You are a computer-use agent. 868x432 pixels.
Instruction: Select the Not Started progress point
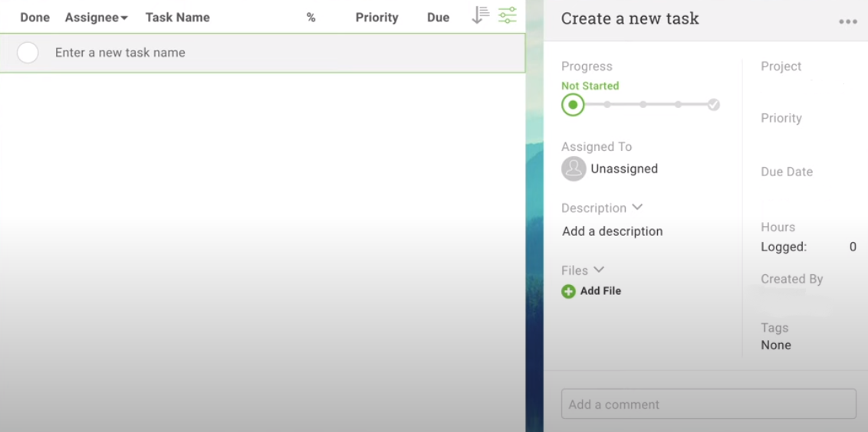[x=573, y=105]
